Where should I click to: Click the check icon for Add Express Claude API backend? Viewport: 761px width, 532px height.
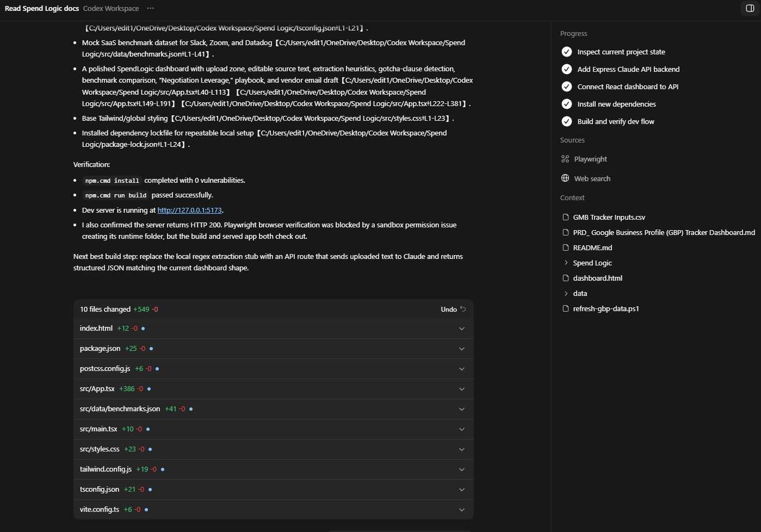coord(567,69)
